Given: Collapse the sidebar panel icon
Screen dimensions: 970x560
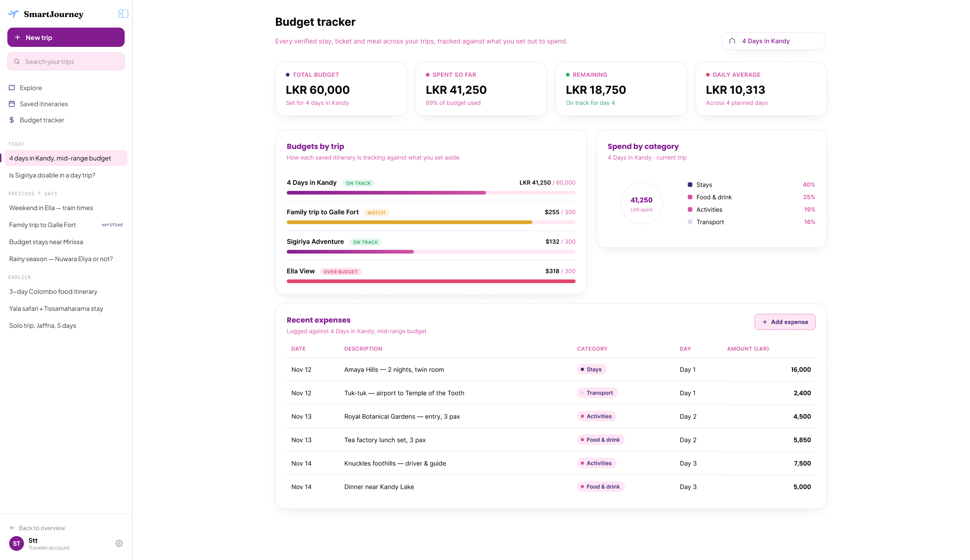Looking at the screenshot, I should (x=123, y=14).
